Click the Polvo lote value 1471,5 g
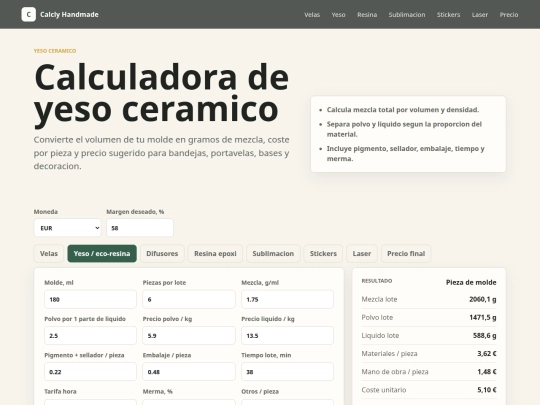This screenshot has width=540, height=405. click(x=483, y=318)
